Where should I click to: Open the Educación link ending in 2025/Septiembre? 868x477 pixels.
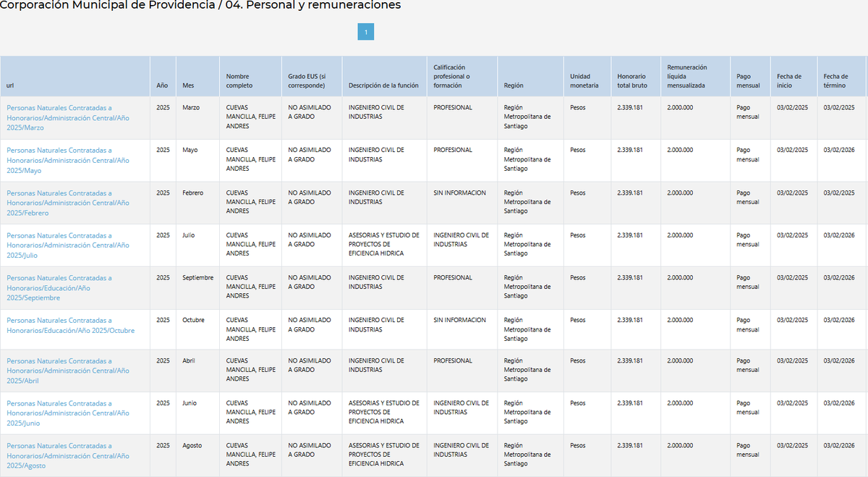pyautogui.click(x=59, y=288)
